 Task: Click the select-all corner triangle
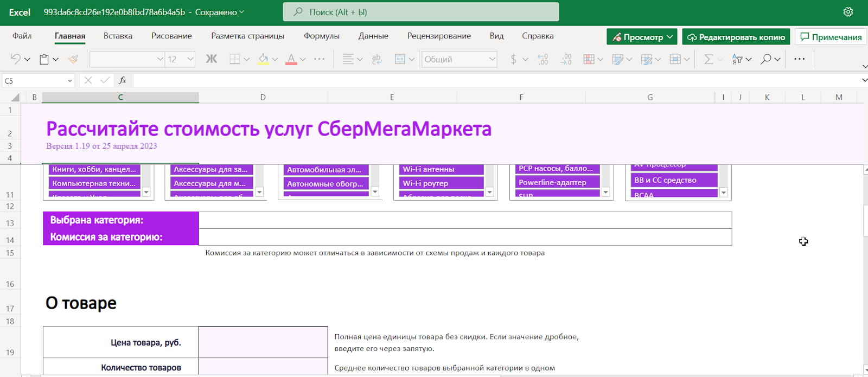click(x=15, y=98)
